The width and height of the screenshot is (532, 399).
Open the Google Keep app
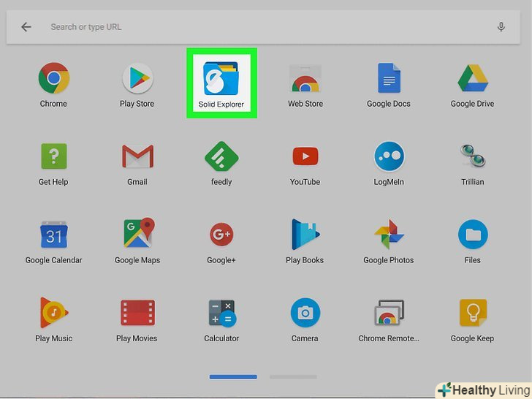(x=473, y=313)
